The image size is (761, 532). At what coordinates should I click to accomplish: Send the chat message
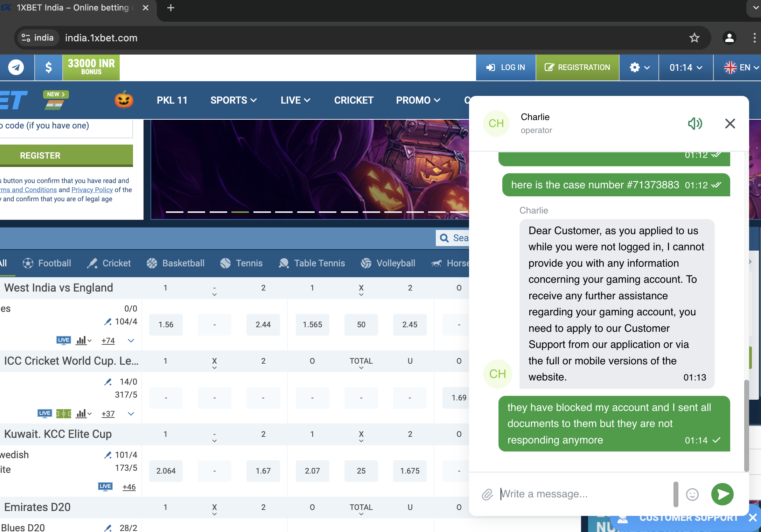click(722, 494)
